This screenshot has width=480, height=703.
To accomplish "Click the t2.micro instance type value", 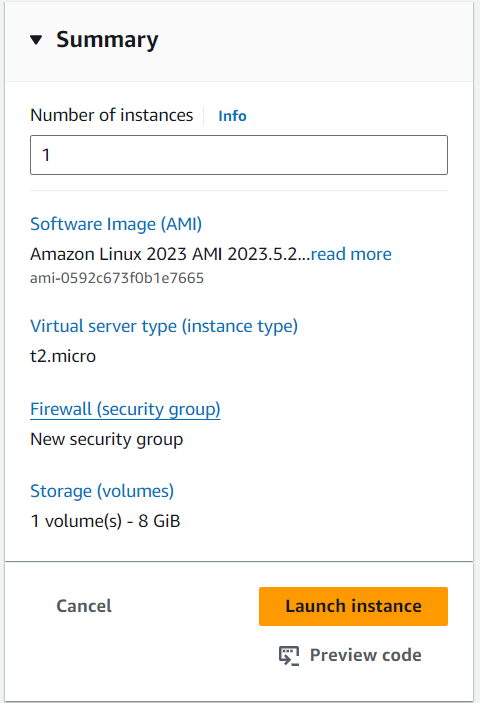I will tap(63, 356).
